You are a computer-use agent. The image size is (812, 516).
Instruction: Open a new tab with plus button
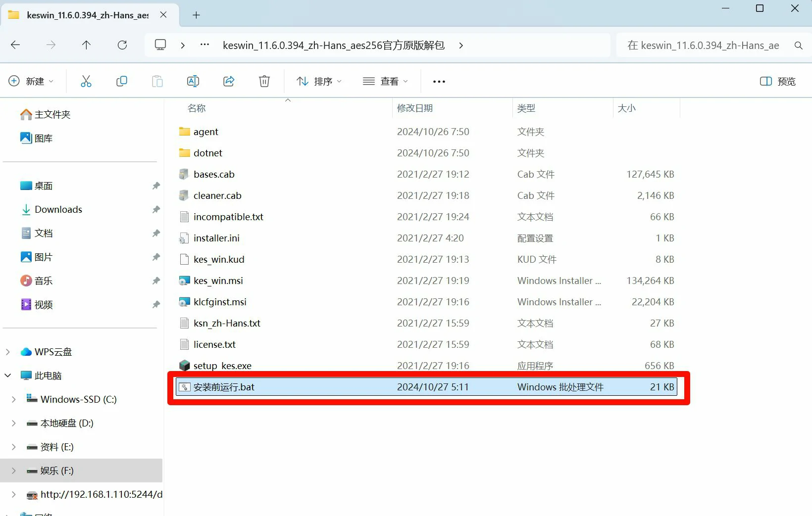(x=196, y=15)
